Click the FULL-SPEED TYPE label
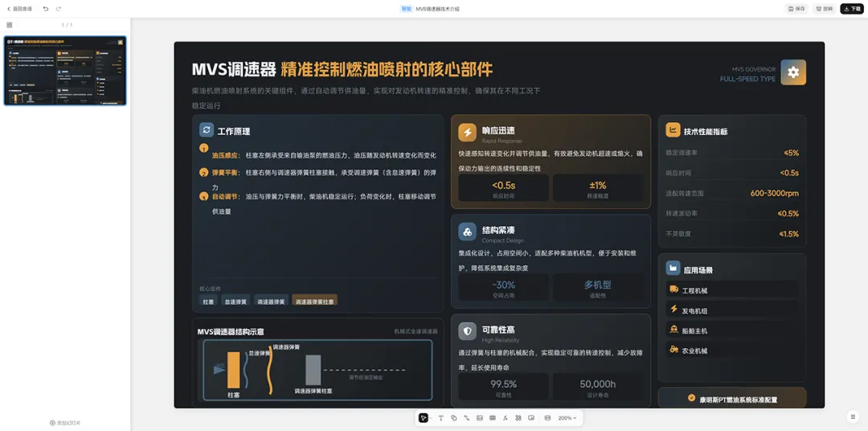Viewport: 868px width, 431px height. (x=747, y=80)
